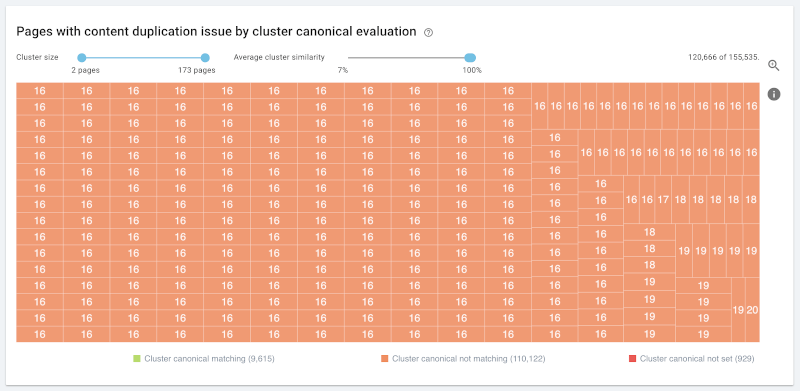
Task: Select the treemap cell labeled 20
Action: [753, 310]
